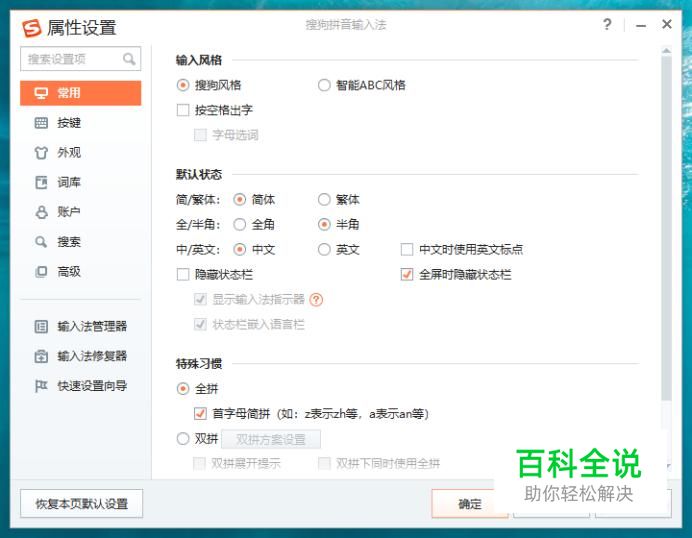Choose 简体 radio option
The width and height of the screenshot is (692, 538).
240,199
